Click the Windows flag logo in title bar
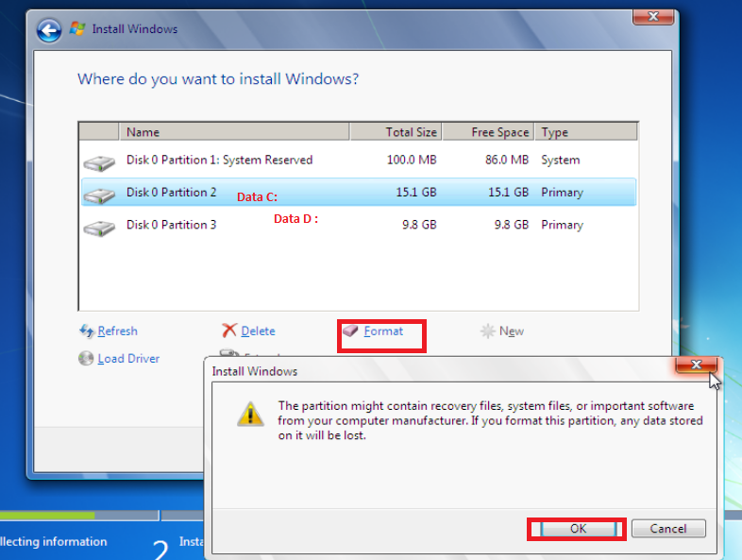Screen dimensions: 742x560 click(77, 28)
